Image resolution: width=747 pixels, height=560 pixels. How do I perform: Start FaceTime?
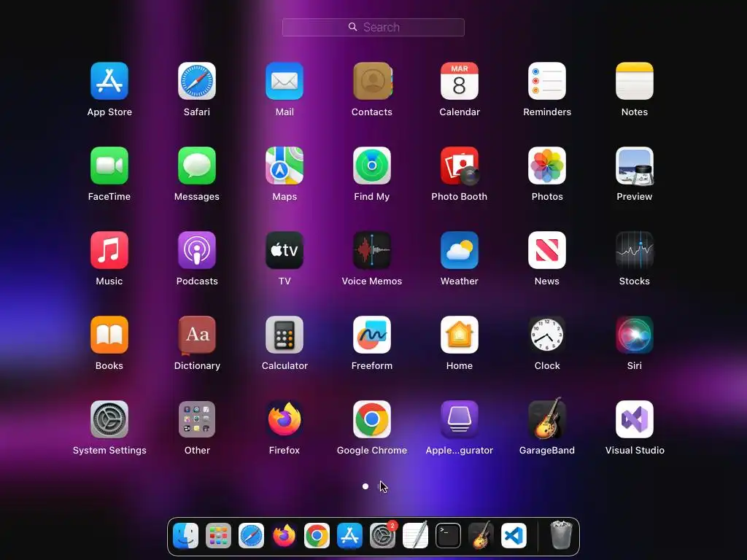click(x=109, y=166)
